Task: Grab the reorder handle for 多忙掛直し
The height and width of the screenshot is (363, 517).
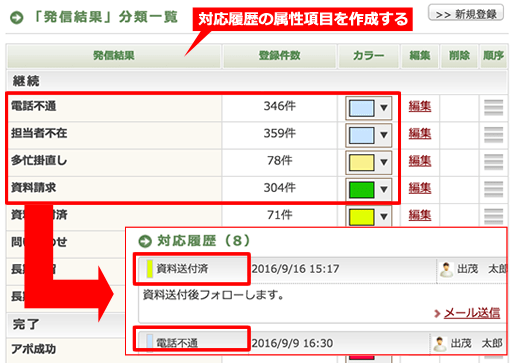Action: (x=494, y=162)
